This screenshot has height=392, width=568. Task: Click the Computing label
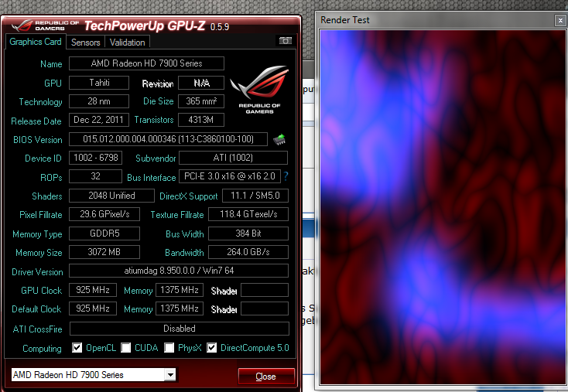tap(42, 349)
